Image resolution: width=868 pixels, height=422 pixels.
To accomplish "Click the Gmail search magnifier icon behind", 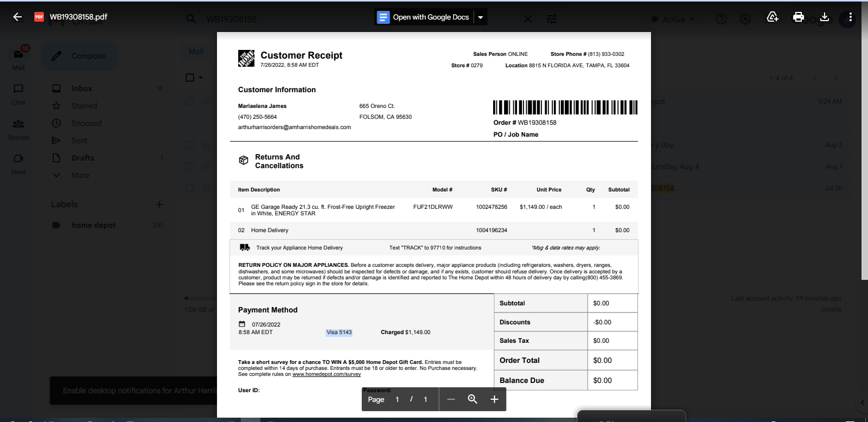I will tap(191, 19).
